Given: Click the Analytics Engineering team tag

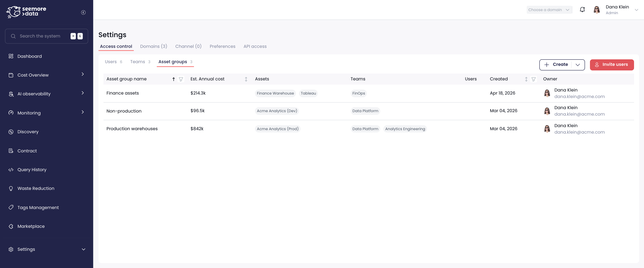Looking at the screenshot, I should [x=405, y=129].
